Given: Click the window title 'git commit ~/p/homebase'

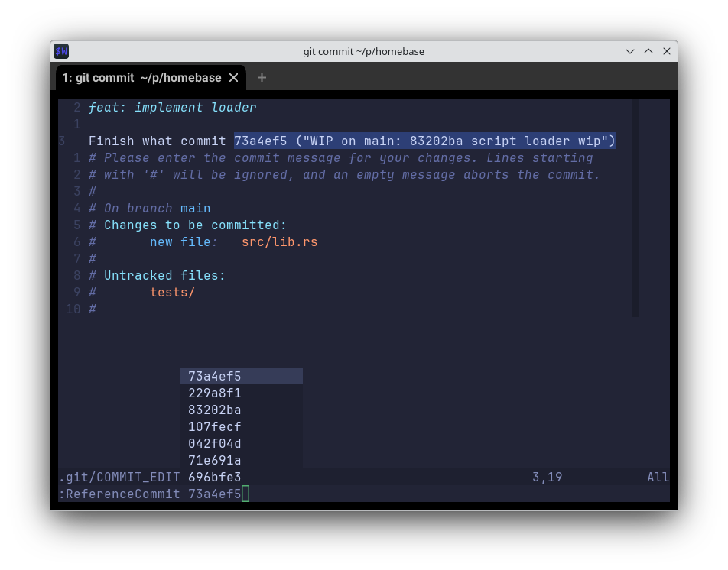Looking at the screenshot, I should (x=363, y=51).
